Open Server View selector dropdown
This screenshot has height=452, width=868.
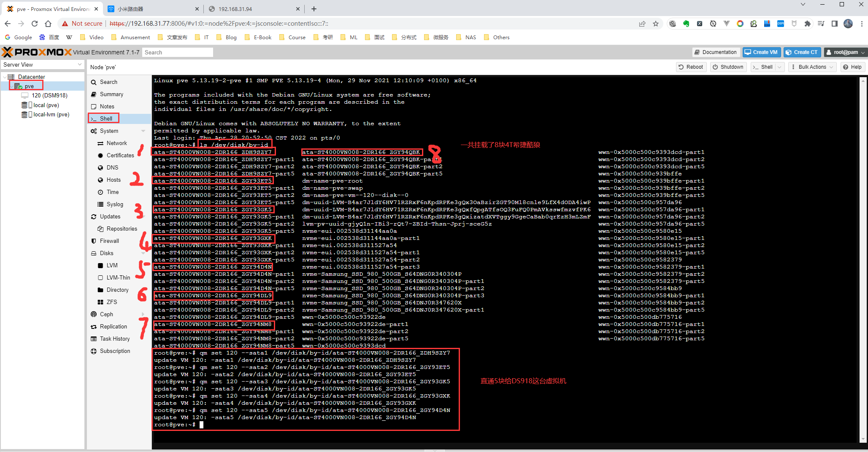[42, 65]
